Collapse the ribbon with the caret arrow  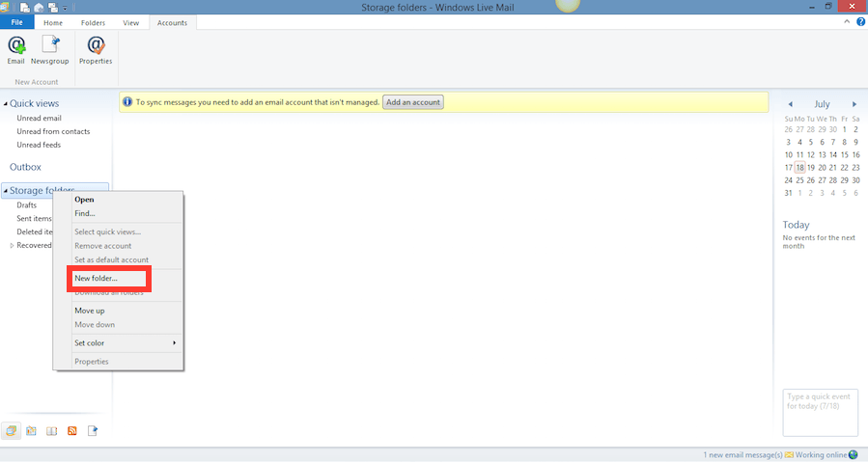click(x=847, y=22)
